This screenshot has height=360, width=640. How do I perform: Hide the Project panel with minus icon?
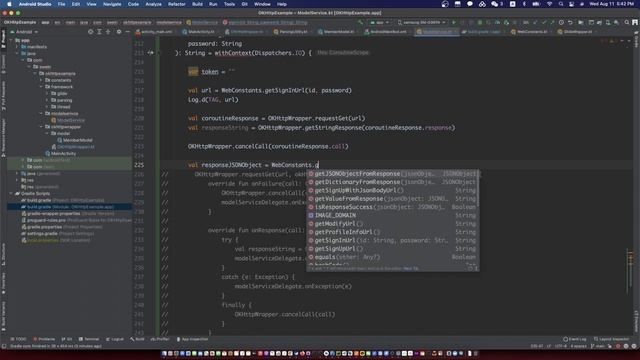[x=127, y=31]
